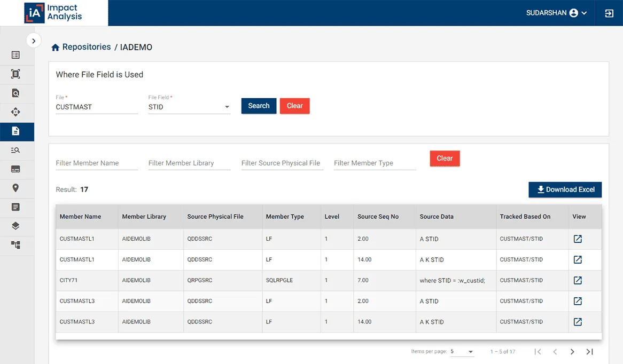623x364 pixels.
Task: Click the location pin icon in the sidebar
Action: tap(15, 188)
